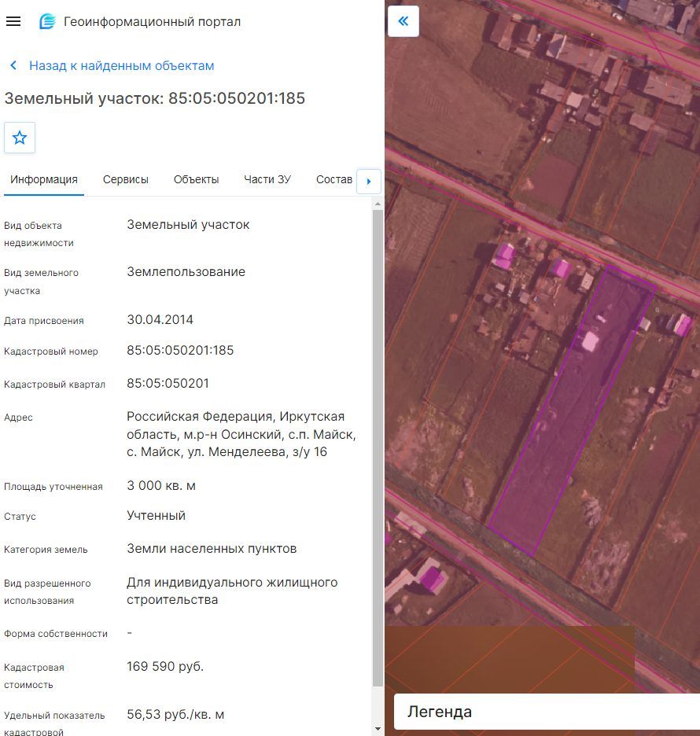The height and width of the screenshot is (736, 700).
Task: Click value 56,53 руб./кв. м
Action: click(x=175, y=715)
